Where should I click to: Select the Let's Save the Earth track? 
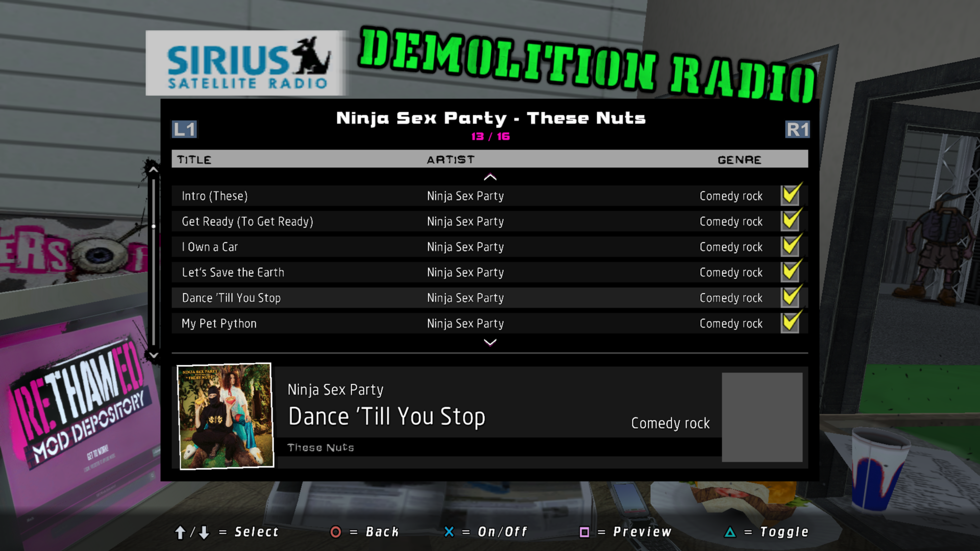(x=233, y=272)
